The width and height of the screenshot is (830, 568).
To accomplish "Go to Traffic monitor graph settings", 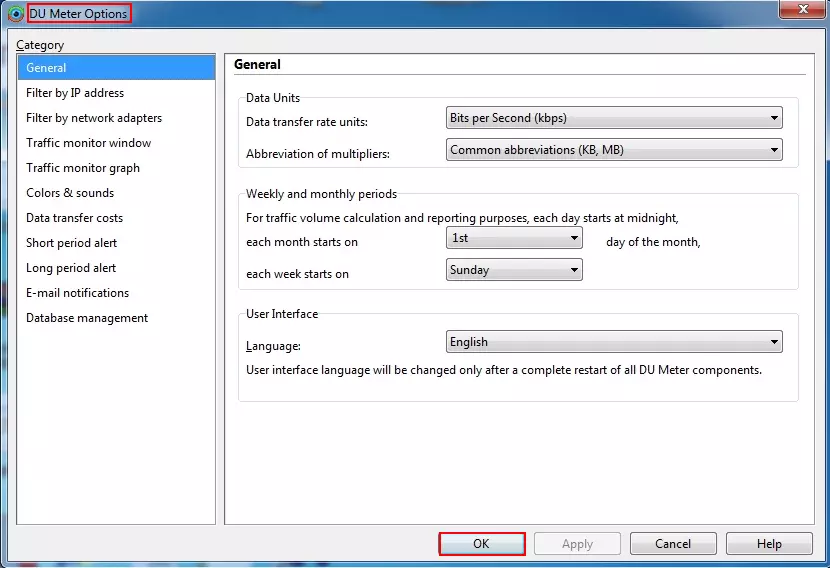I will pyautogui.click(x=116, y=168).
